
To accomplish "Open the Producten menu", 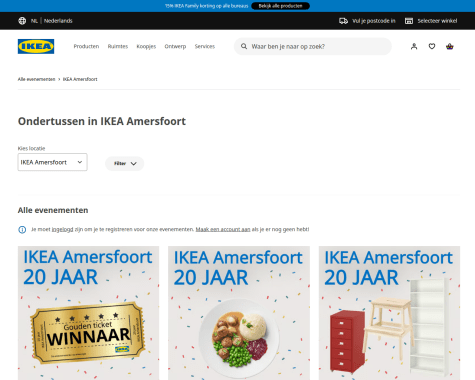I will coord(86,46).
